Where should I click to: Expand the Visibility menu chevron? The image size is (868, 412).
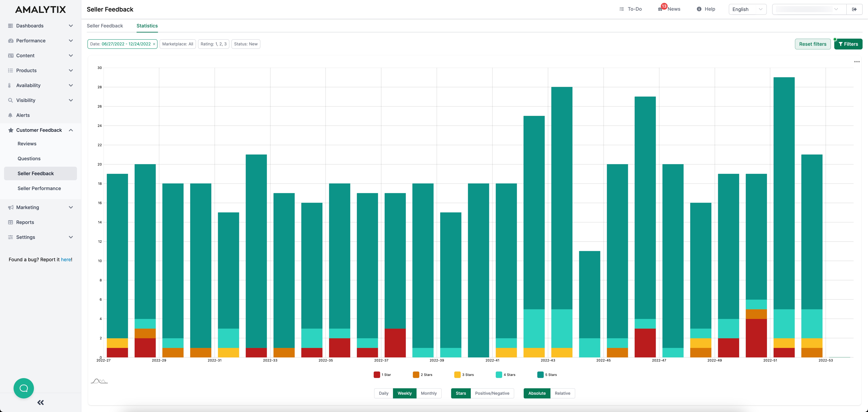coord(71,100)
